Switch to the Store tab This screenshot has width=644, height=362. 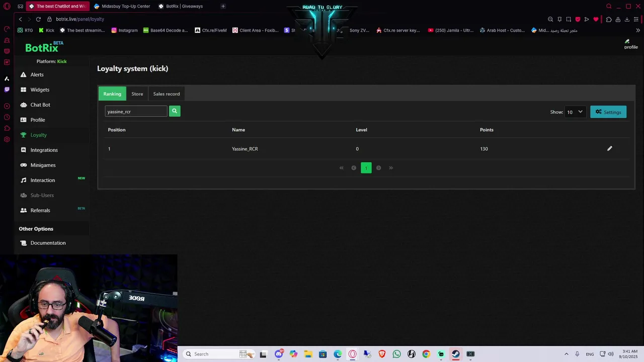coord(137,94)
